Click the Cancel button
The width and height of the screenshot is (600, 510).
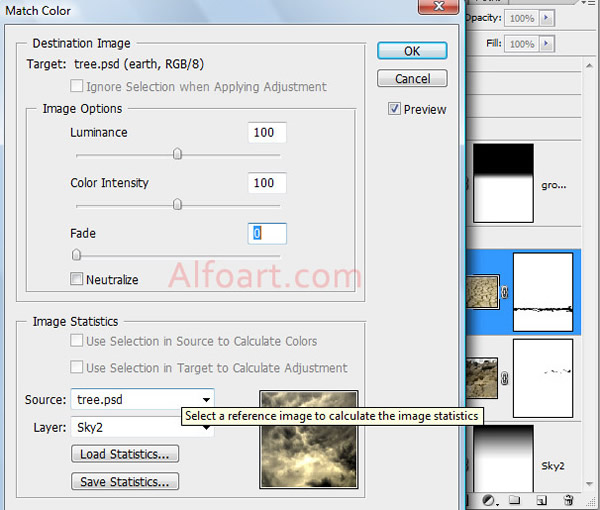pos(412,78)
